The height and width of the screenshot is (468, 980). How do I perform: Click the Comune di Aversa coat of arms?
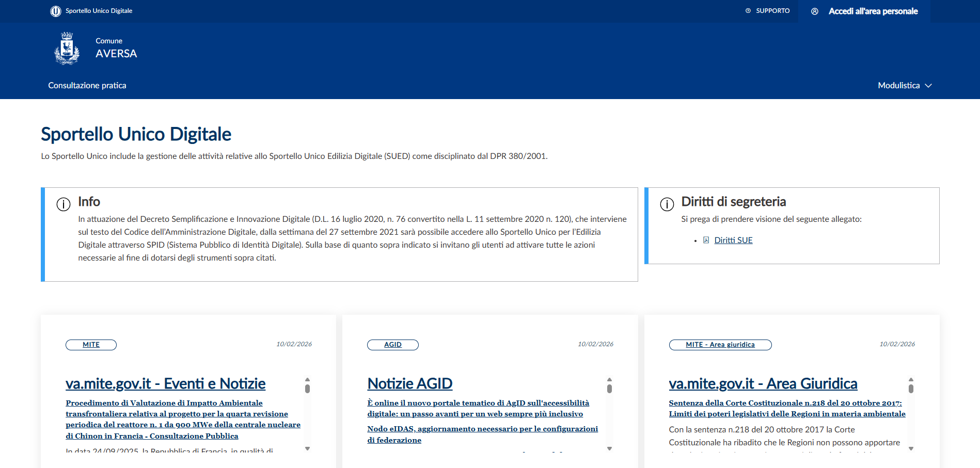67,49
